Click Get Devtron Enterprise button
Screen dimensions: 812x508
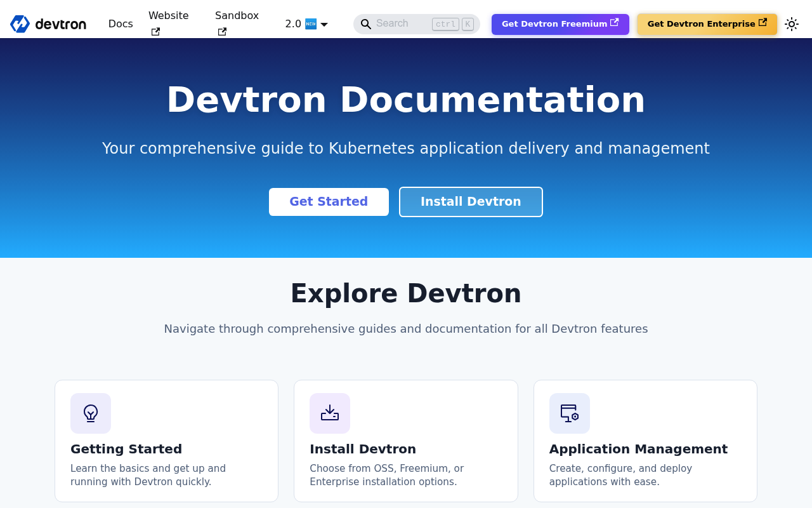point(707,24)
